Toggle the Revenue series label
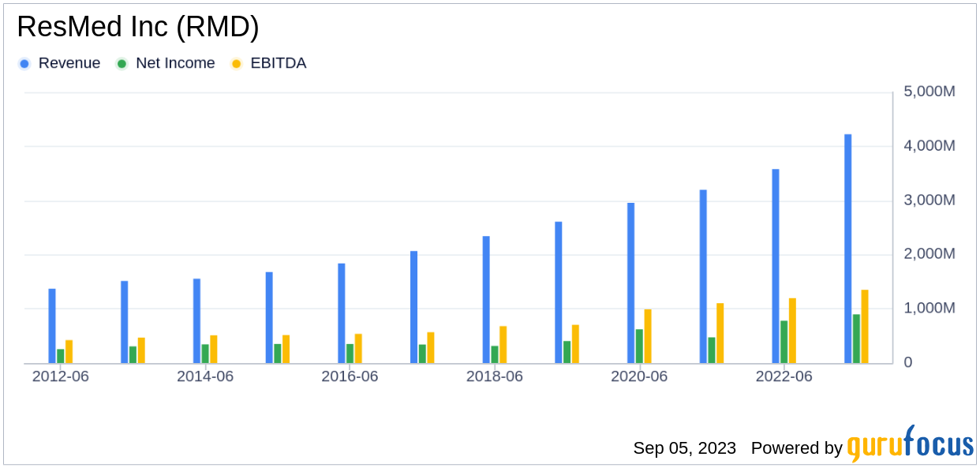Image resolution: width=980 pixels, height=468 pixels. [69, 64]
